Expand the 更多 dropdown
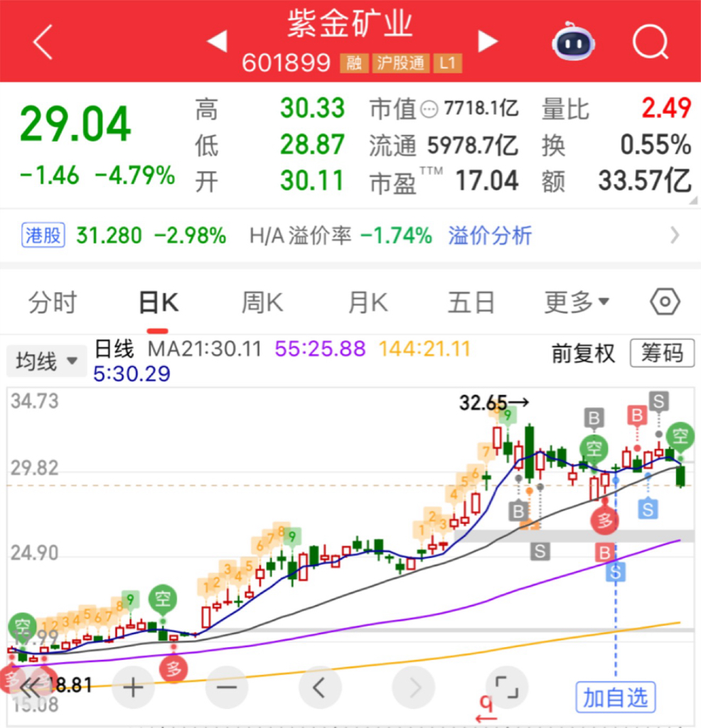The image size is (701, 728). (576, 303)
